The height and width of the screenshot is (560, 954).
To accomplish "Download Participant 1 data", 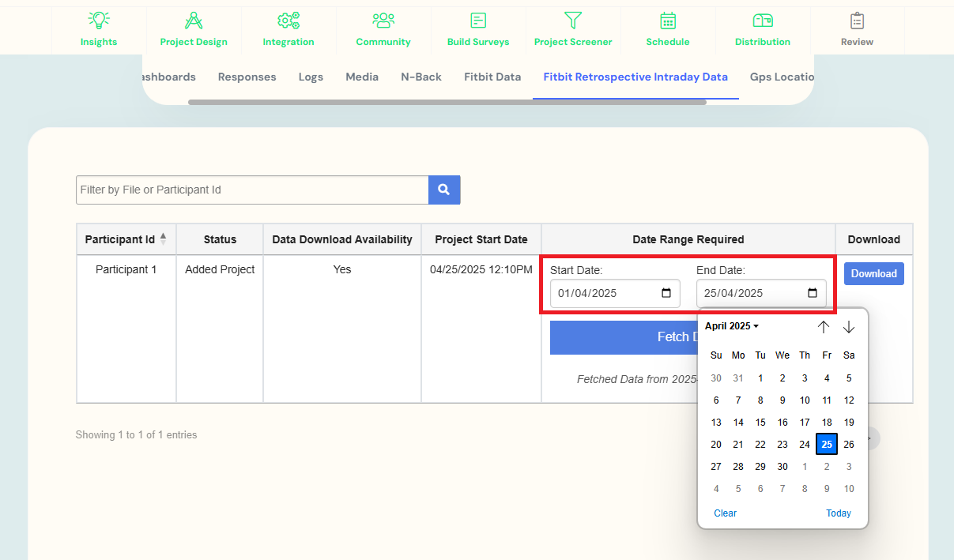I will coord(874,273).
